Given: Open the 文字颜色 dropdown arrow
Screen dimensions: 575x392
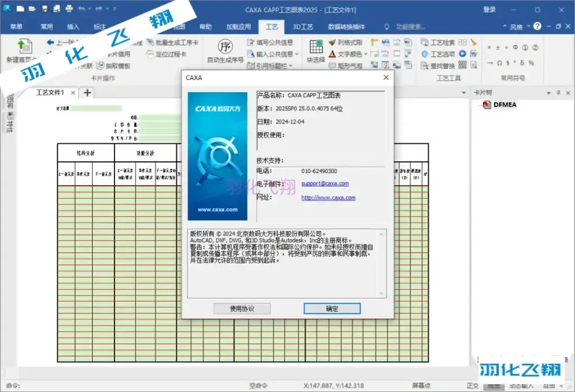Looking at the screenshot, I should [x=366, y=54].
